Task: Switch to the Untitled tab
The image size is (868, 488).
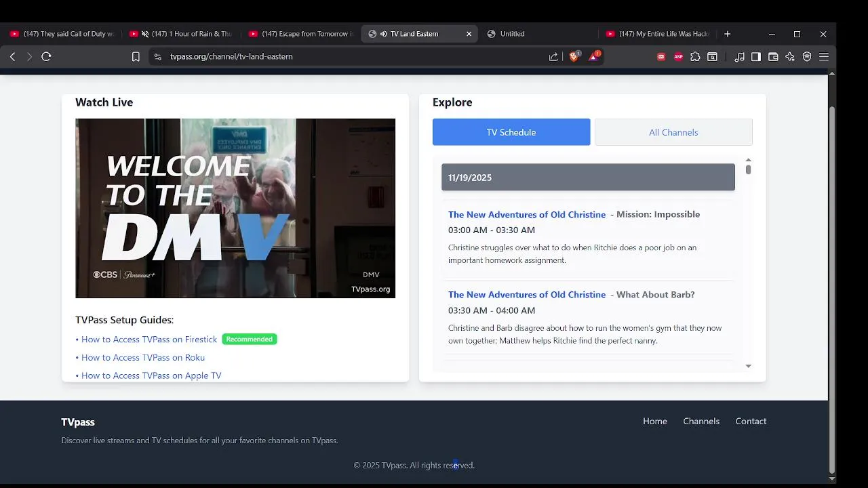Action: click(x=539, y=34)
